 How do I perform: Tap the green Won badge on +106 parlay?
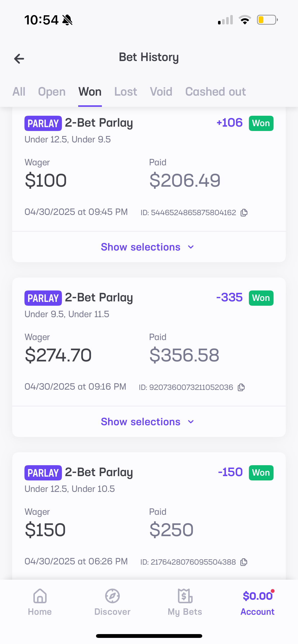261,123
